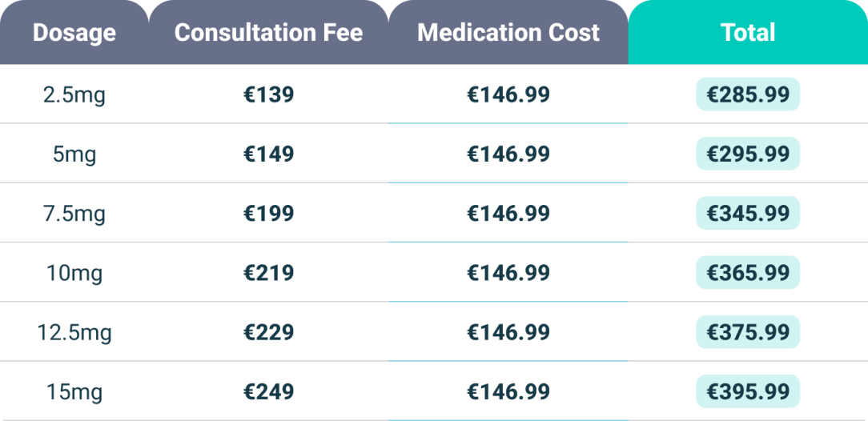
Task: Click the €375.99 total badge
Action: [x=748, y=332]
